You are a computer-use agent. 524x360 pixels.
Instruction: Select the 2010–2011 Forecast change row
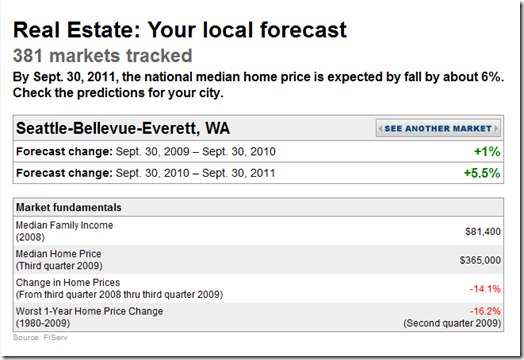coord(258,173)
